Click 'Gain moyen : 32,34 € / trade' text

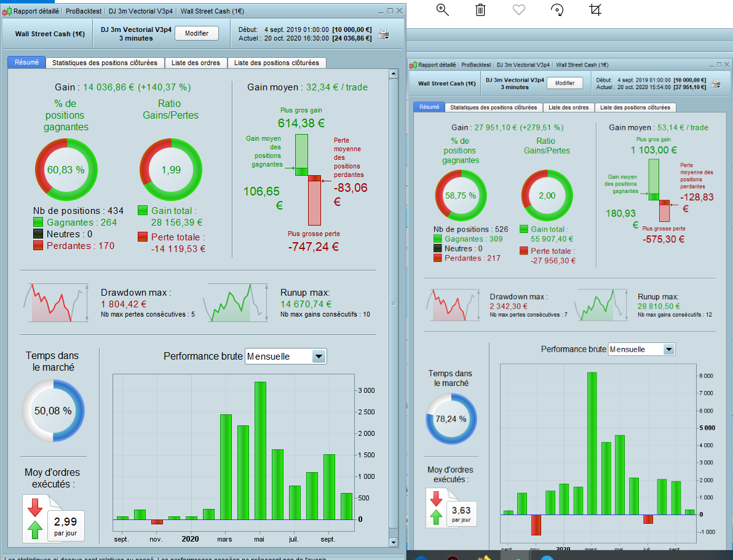(307, 87)
